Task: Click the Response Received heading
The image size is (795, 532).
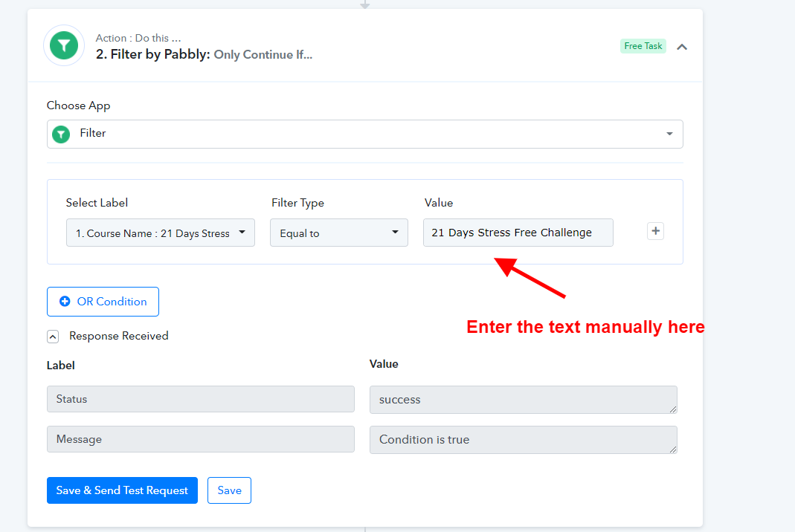Action: pos(119,336)
